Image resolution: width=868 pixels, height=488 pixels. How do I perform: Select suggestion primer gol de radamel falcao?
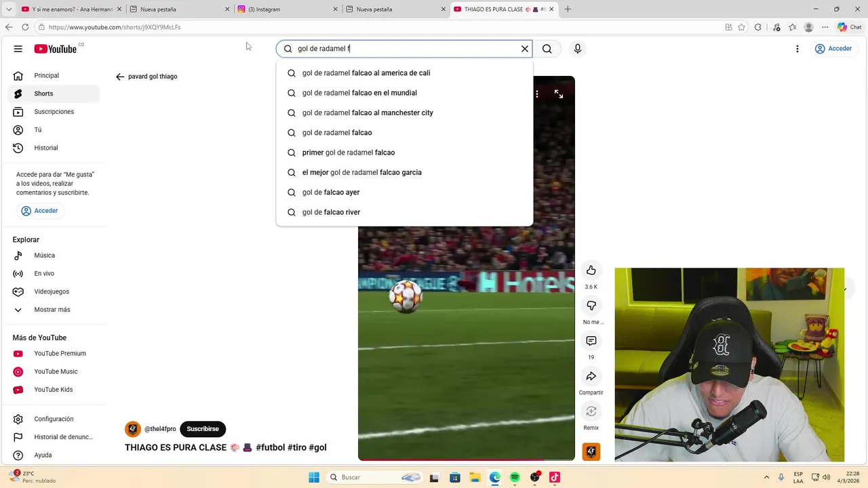pyautogui.click(x=405, y=152)
